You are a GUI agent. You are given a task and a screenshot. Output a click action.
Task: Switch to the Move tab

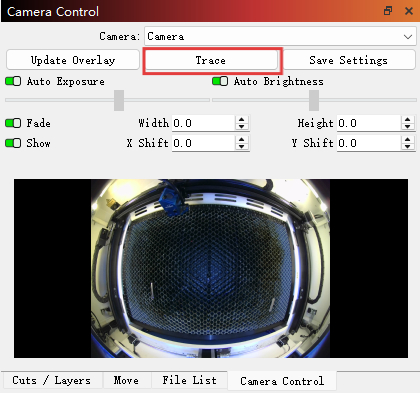coord(126,380)
